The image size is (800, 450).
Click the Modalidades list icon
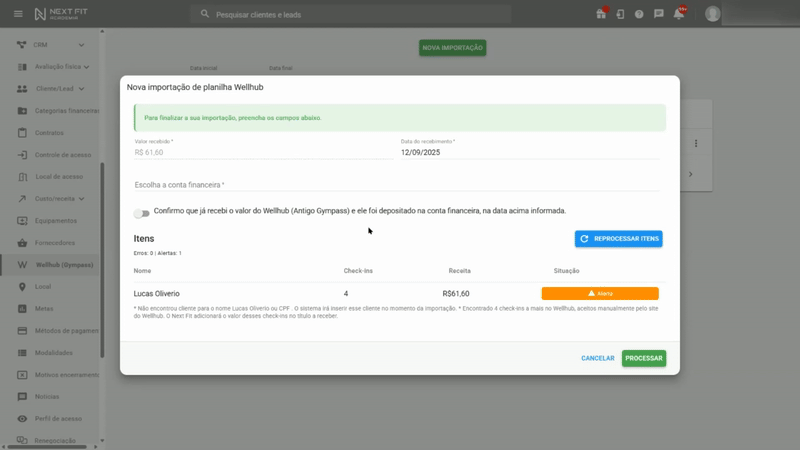coord(22,353)
